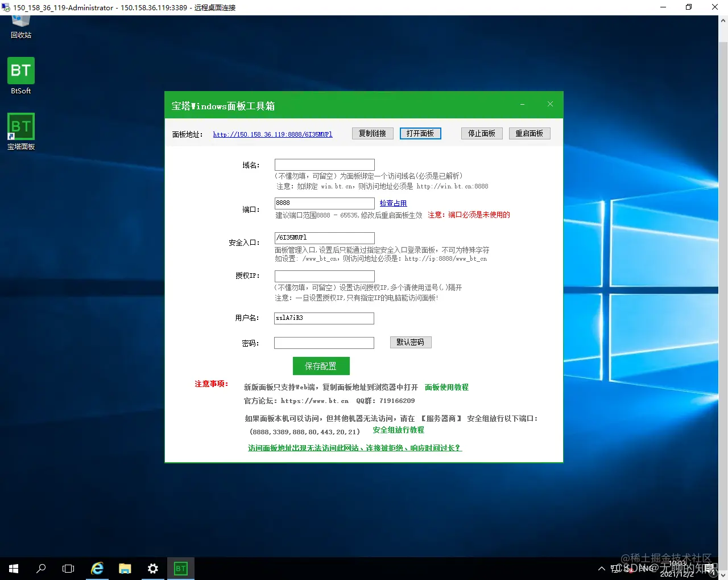
Task: Close the 宝塔 toolbox window
Action: click(x=550, y=104)
